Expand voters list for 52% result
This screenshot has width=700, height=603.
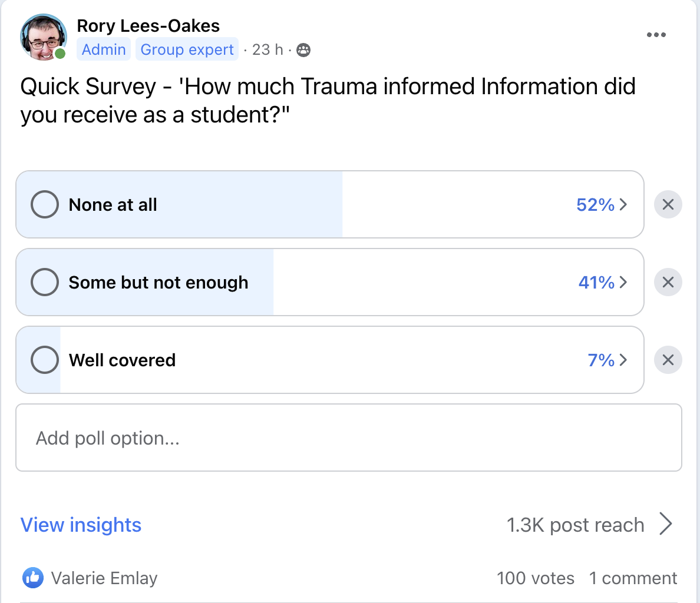click(602, 205)
